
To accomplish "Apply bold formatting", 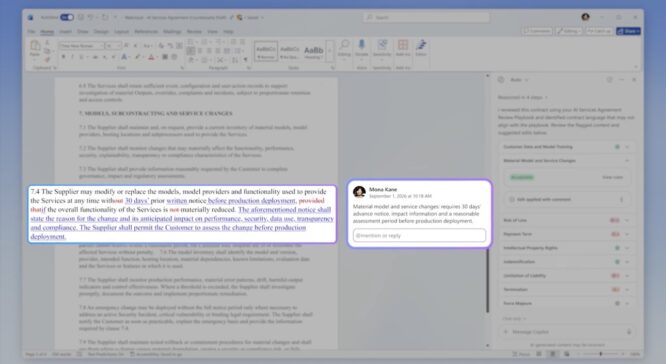I will coord(63,57).
